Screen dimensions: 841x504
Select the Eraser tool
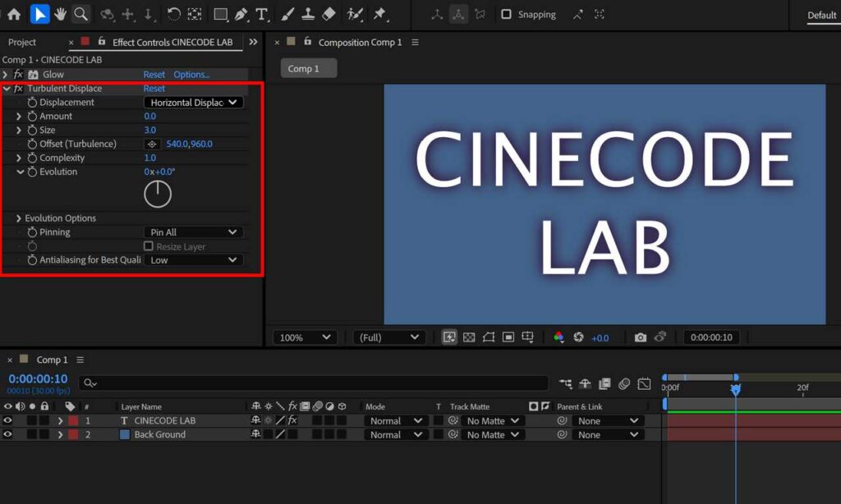329,15
